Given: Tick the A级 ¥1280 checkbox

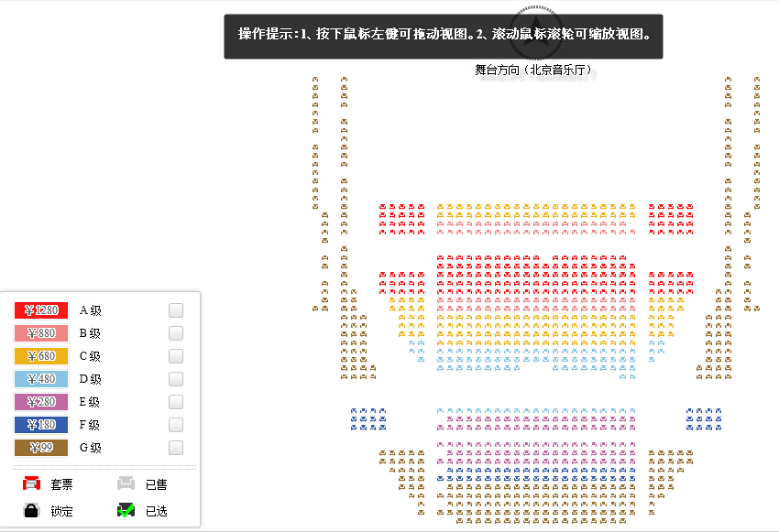Looking at the screenshot, I should tap(176, 310).
